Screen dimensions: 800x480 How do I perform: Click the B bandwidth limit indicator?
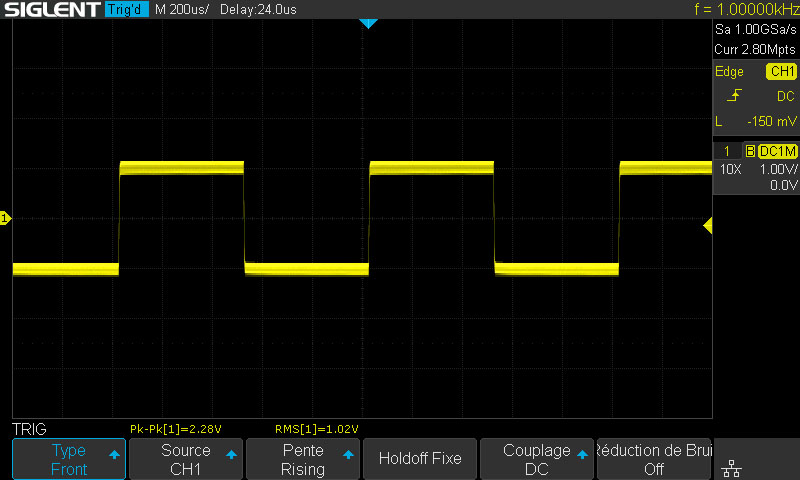750,151
